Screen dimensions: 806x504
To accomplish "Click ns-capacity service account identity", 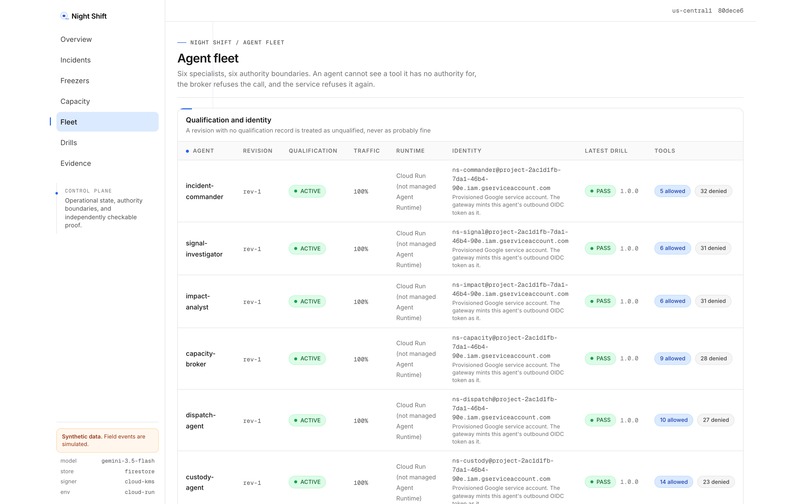I will pyautogui.click(x=504, y=347).
